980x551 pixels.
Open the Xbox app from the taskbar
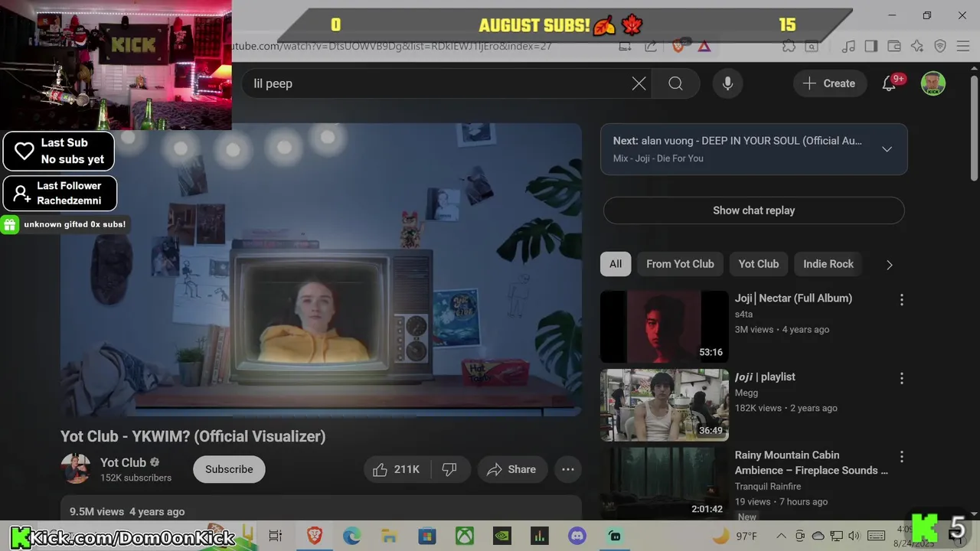[x=465, y=536]
